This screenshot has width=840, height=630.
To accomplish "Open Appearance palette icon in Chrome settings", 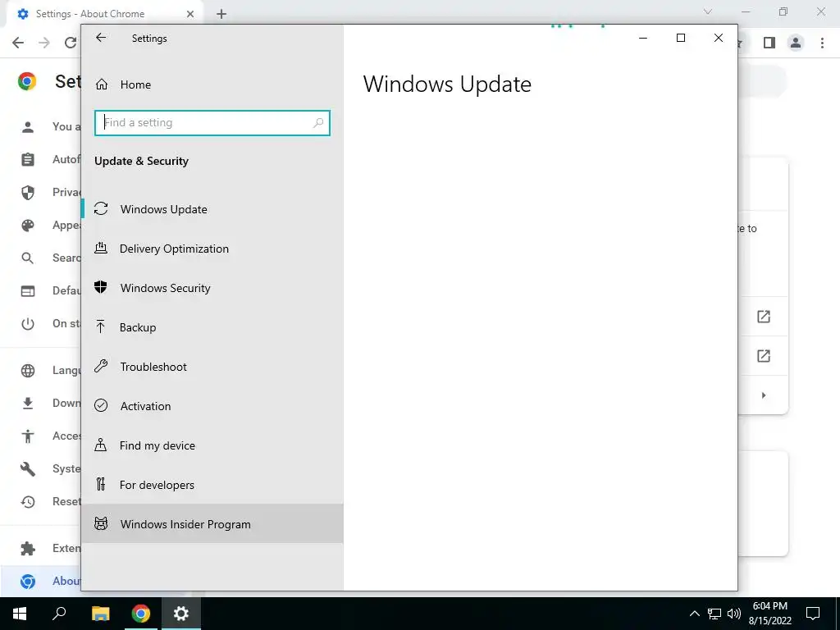I will click(28, 226).
